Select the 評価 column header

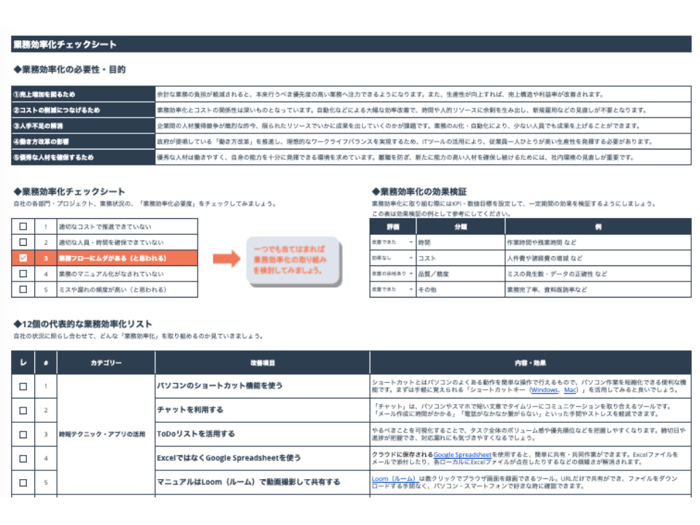[x=393, y=227]
